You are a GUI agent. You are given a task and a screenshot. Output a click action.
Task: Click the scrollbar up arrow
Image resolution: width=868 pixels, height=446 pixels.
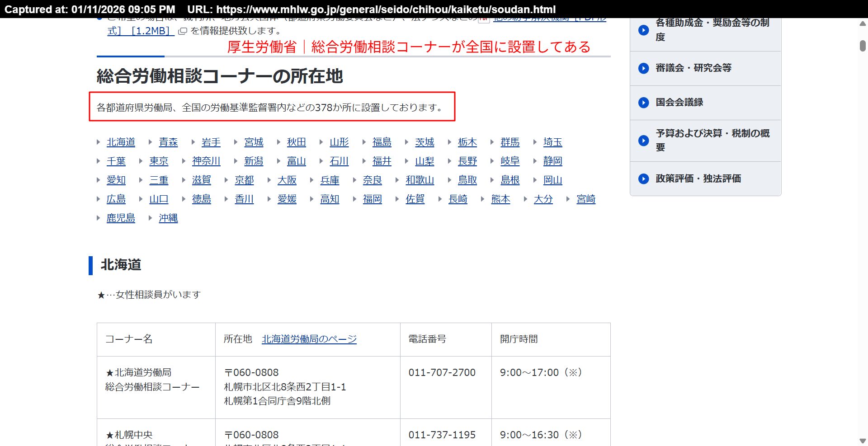863,23
